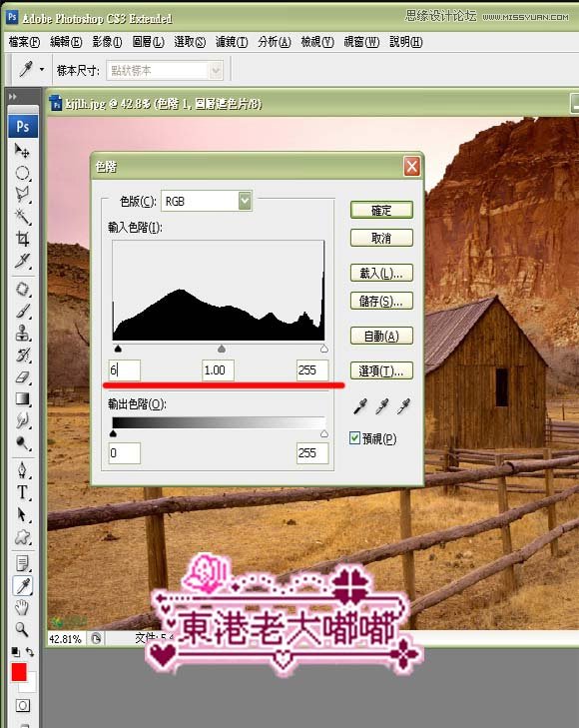
Task: Swap foreground and background colors
Action: (x=30, y=652)
